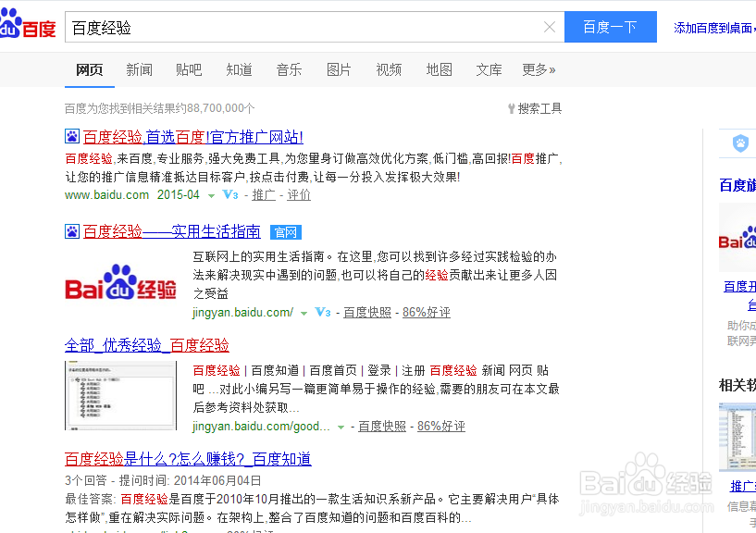Open the 全部_优秀经验_百度经验 result
Viewport: 756px width, 533px height.
click(146, 345)
